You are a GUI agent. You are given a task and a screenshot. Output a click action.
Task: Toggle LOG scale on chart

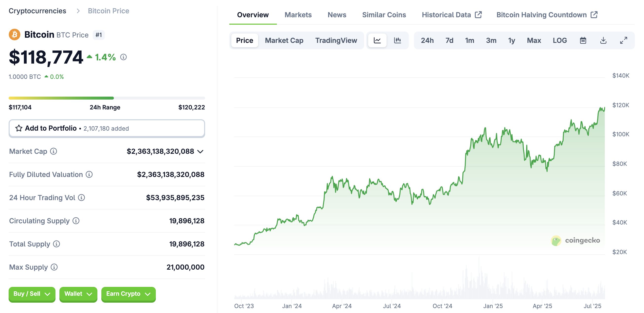click(x=559, y=40)
